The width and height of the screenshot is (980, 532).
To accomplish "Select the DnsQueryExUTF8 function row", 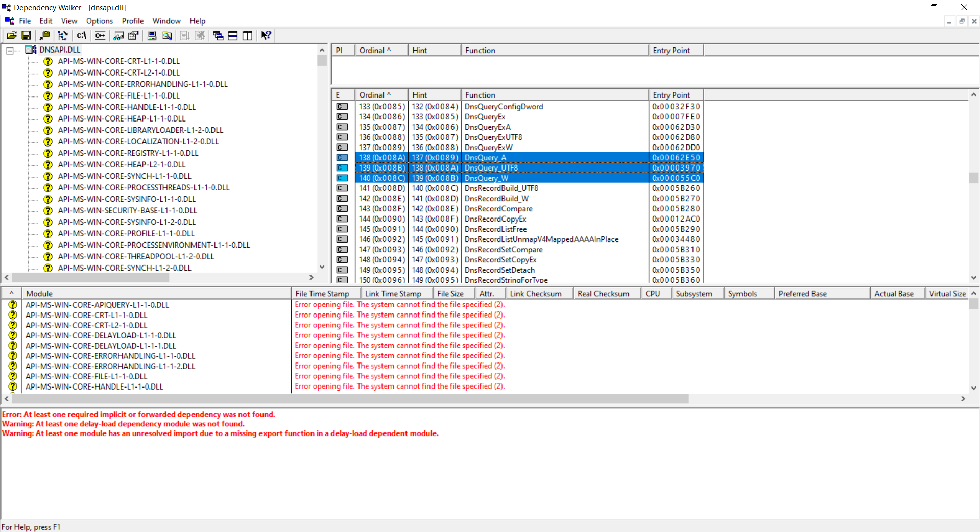I will click(x=518, y=137).
